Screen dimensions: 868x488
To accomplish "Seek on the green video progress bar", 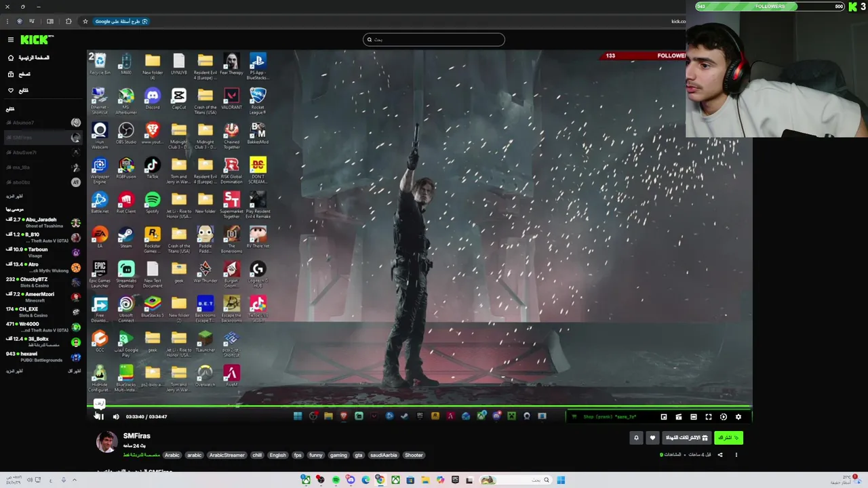I will click(419, 407).
